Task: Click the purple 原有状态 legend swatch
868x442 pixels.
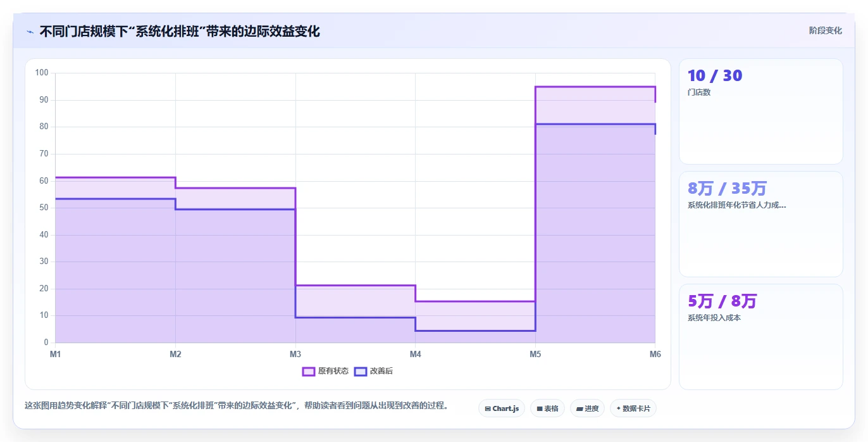Action: click(309, 371)
